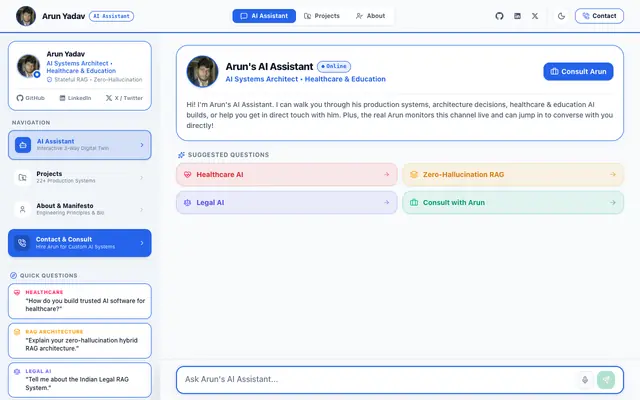Viewport: 640px width, 400px height.
Task: Click person icon beside About & Manifesto
Action: coord(22,209)
